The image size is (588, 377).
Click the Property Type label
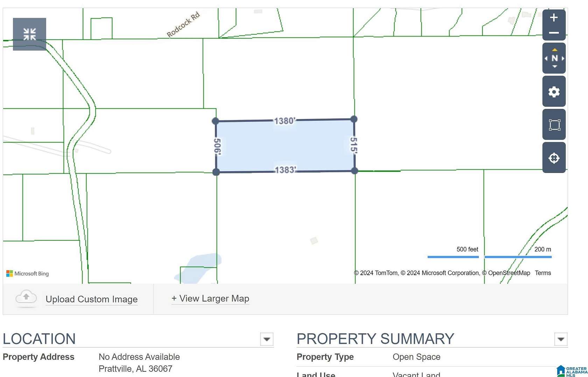click(x=325, y=357)
